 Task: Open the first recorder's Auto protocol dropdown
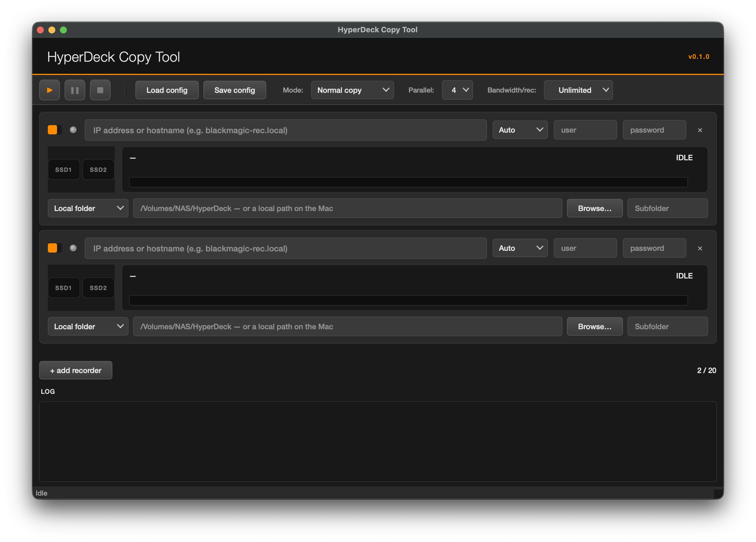click(x=520, y=130)
